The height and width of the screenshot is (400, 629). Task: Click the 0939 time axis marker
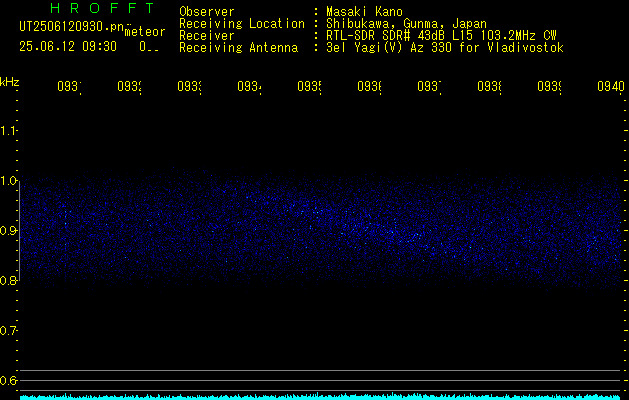[x=549, y=87]
